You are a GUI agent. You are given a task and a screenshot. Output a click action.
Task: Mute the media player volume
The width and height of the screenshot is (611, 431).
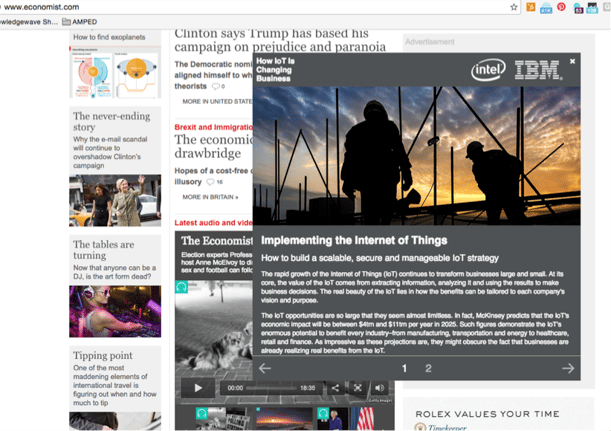pos(380,388)
